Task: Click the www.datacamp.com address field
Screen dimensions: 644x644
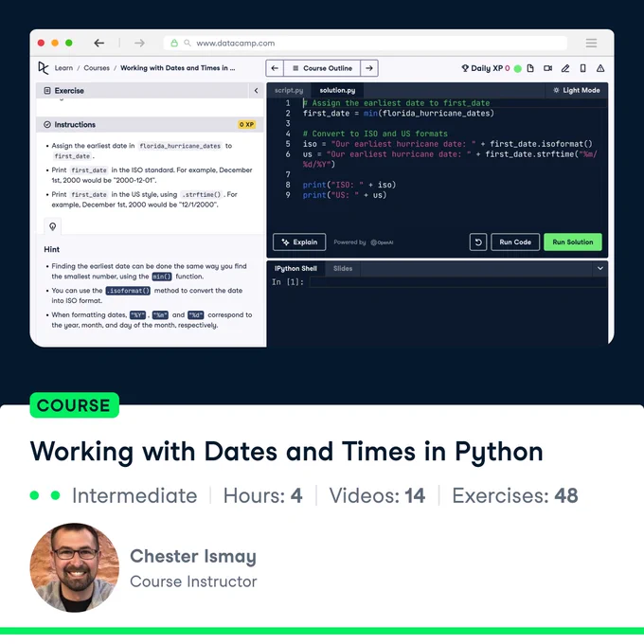Action: coord(366,43)
